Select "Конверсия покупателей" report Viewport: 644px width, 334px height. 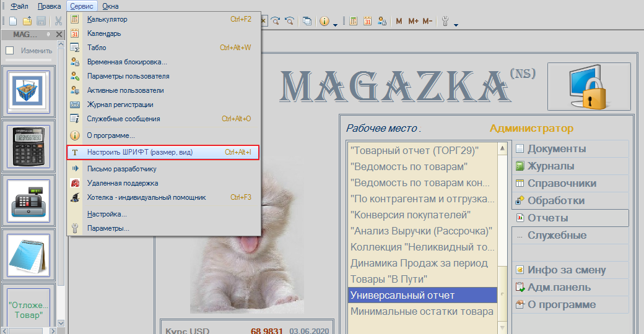click(422, 215)
